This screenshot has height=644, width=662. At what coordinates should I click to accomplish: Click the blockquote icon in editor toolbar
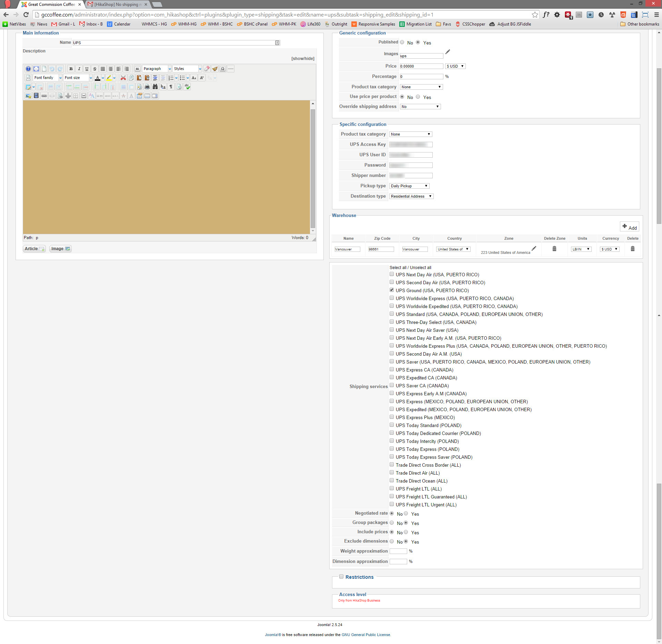[x=137, y=69]
